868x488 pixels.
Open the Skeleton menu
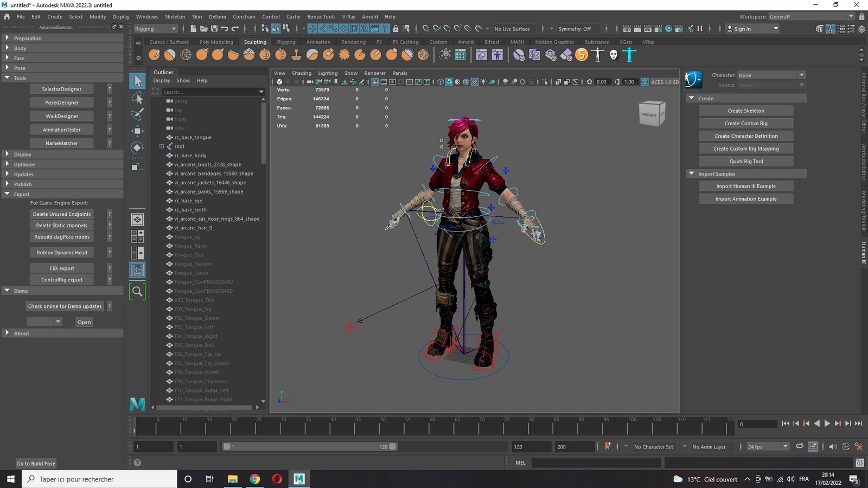click(175, 17)
